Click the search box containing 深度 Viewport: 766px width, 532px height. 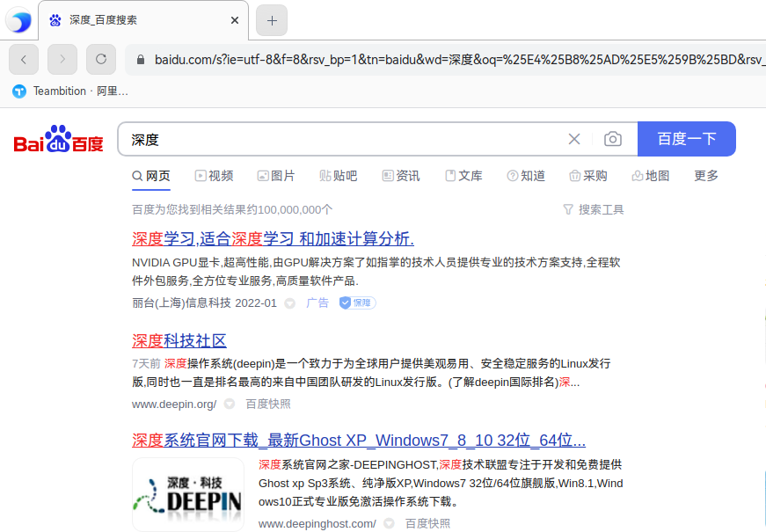coord(342,140)
